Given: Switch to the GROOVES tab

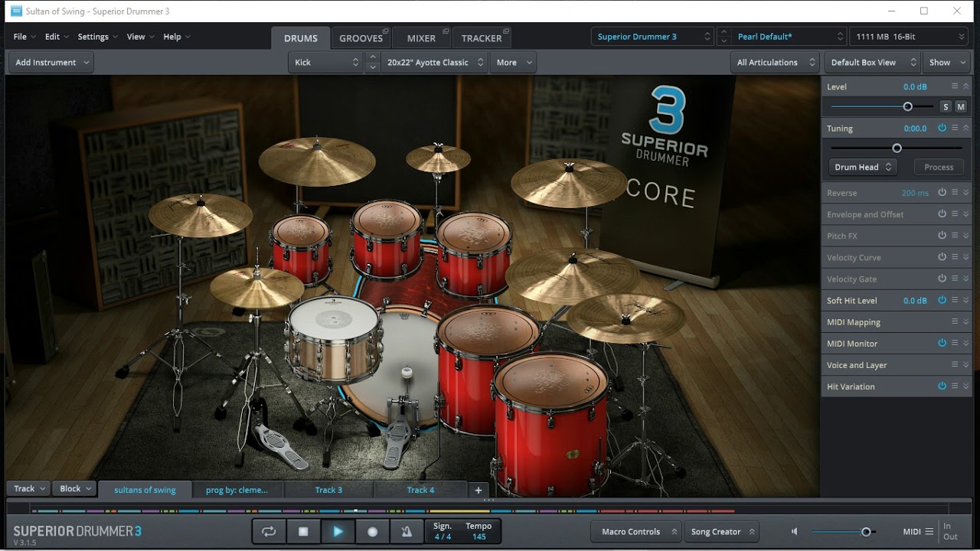Looking at the screenshot, I should coord(361,38).
